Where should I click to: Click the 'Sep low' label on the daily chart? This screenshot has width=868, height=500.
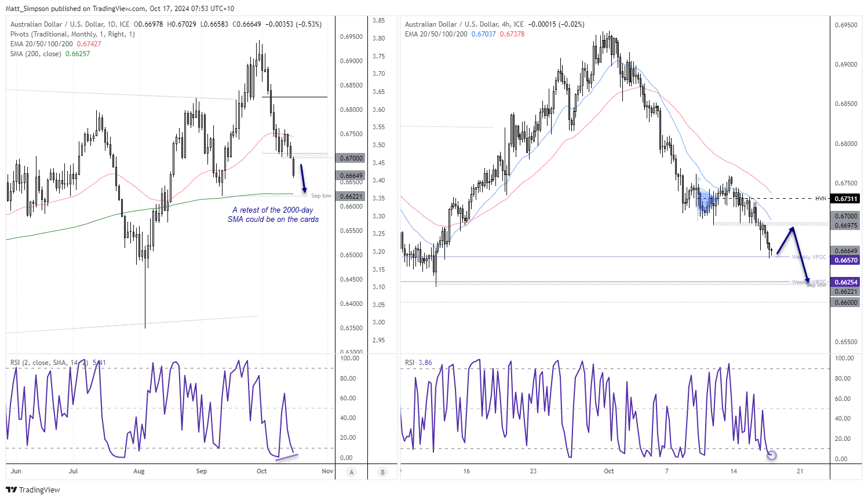tap(321, 196)
